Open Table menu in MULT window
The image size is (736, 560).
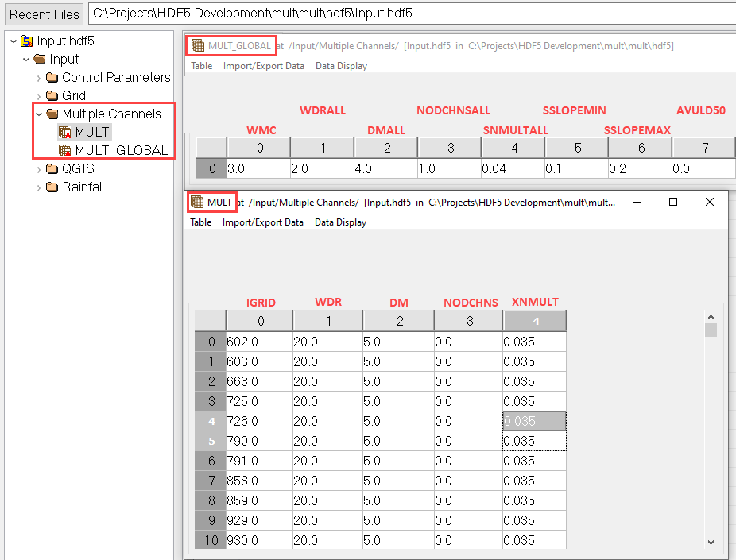200,222
